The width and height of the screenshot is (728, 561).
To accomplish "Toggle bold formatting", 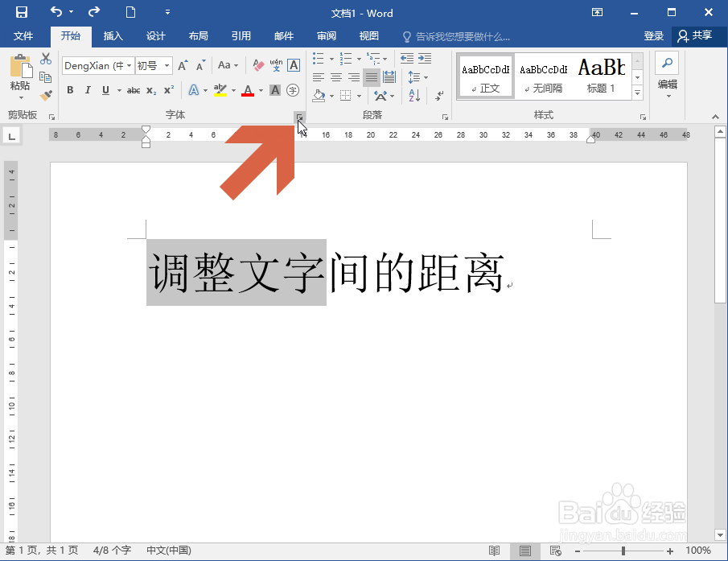I will pos(71,90).
